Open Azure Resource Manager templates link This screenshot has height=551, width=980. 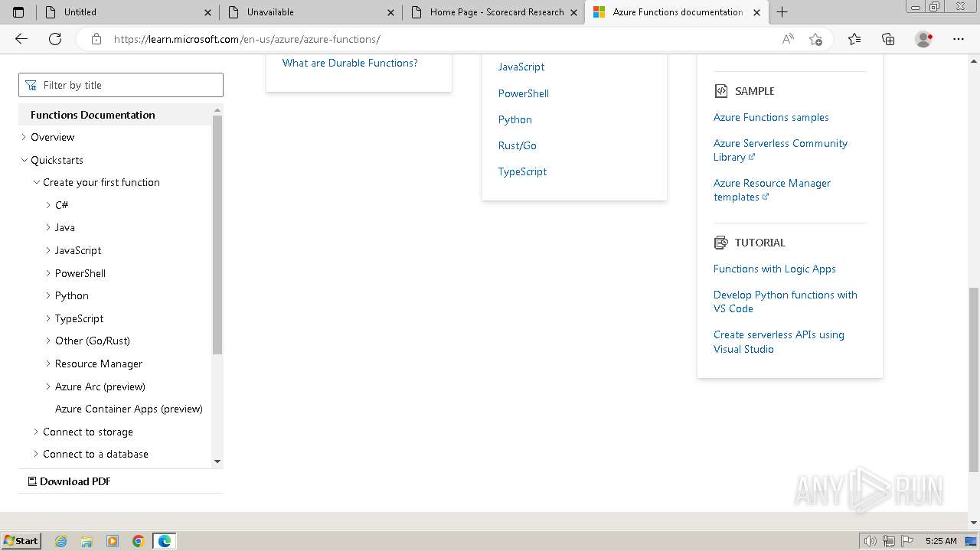(772, 190)
